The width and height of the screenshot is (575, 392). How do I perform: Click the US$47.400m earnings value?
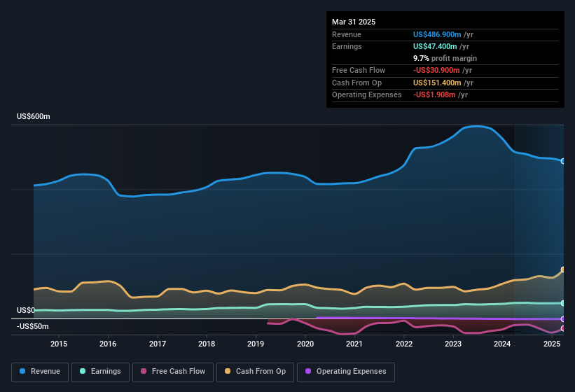click(x=435, y=46)
